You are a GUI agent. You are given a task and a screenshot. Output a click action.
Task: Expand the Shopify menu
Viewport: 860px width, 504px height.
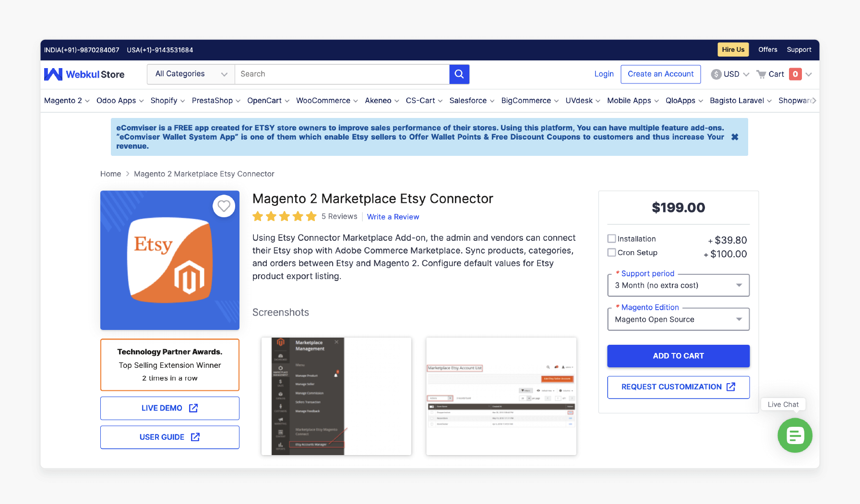167,100
